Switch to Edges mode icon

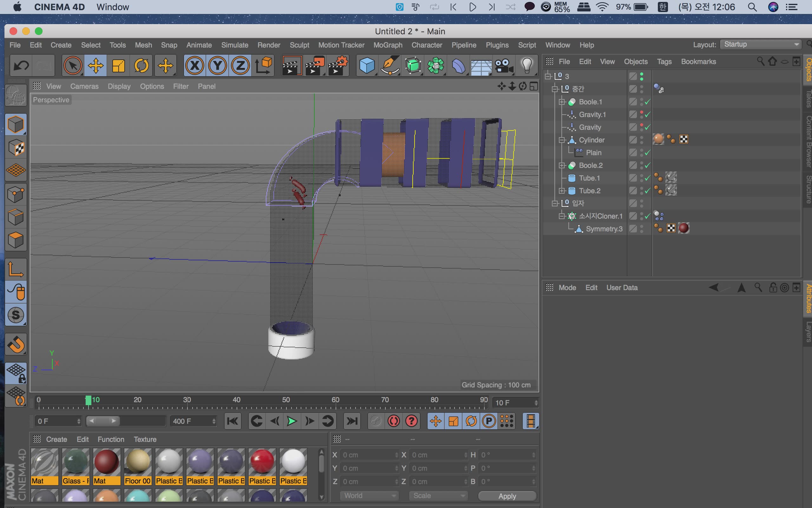16,217
